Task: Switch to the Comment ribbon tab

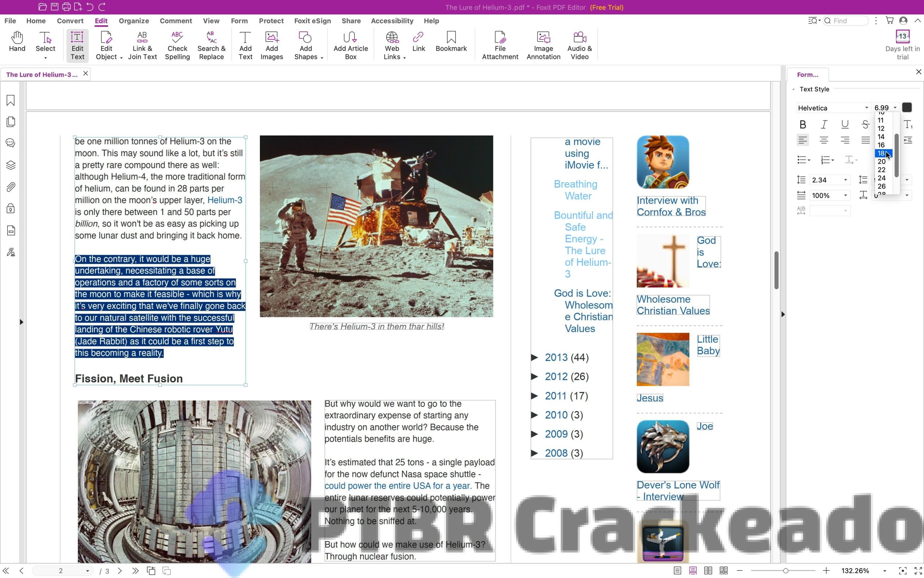Action: [176, 21]
